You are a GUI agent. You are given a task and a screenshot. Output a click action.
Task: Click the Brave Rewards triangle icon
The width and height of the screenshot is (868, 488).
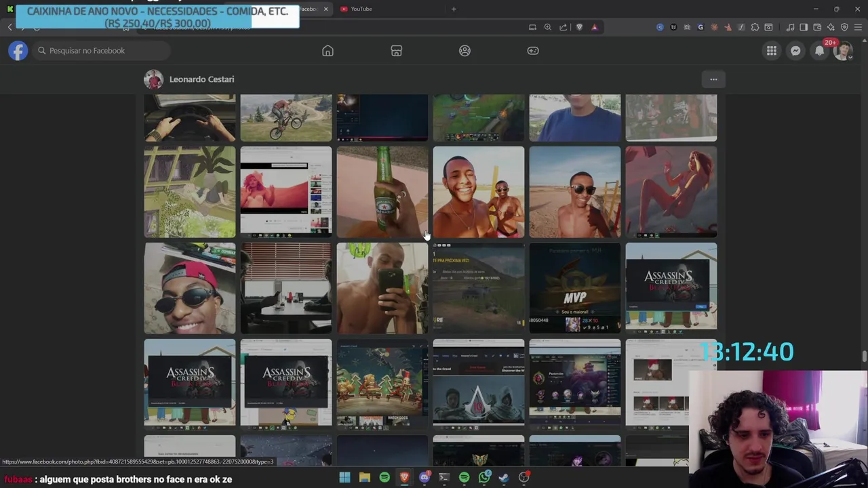point(595,27)
